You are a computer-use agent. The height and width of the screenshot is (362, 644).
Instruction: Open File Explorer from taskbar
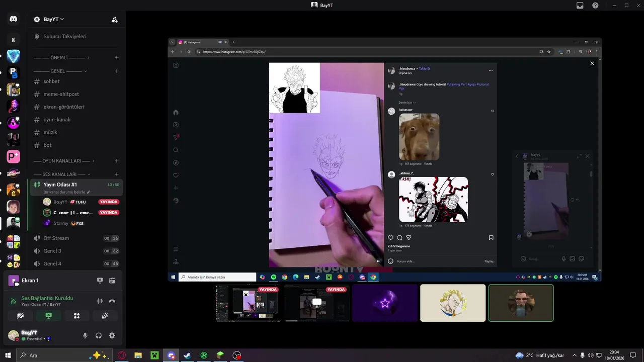[138, 355]
